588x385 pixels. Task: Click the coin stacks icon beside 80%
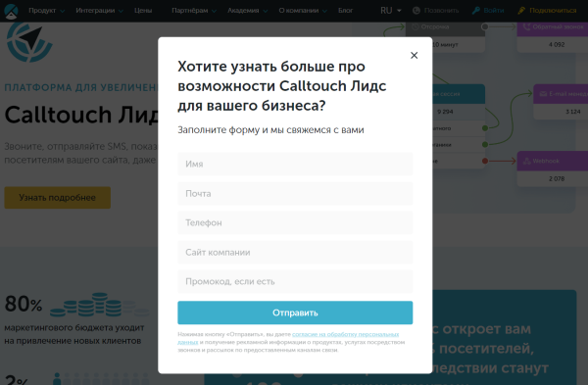click(x=100, y=305)
